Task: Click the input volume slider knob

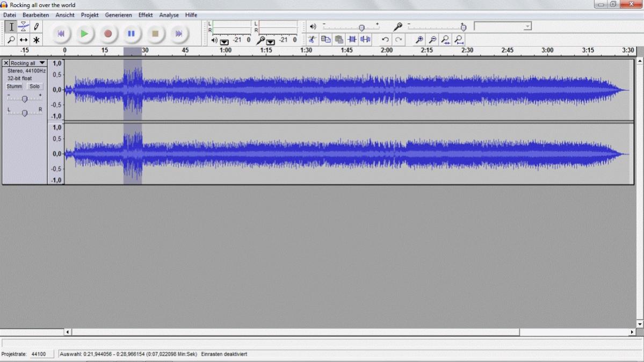Action: pos(464,27)
